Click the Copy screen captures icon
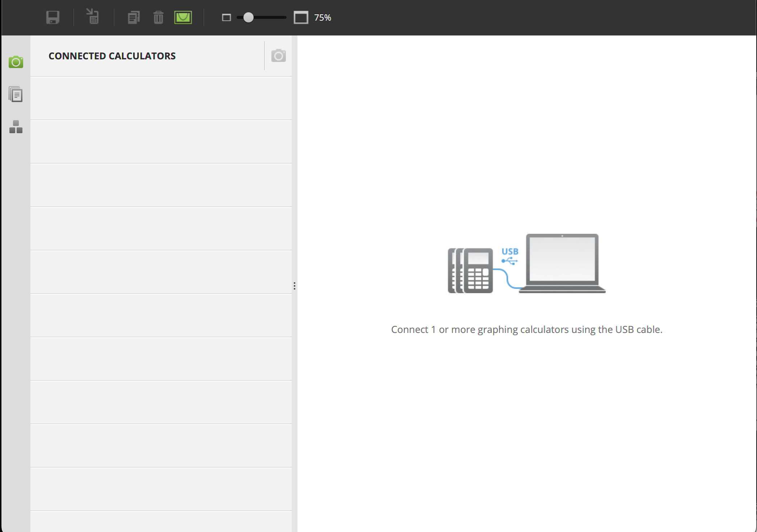757x532 pixels. (x=134, y=17)
